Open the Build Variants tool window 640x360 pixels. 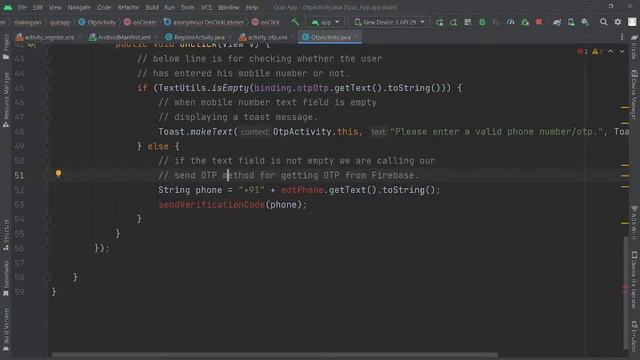[x=6, y=329]
